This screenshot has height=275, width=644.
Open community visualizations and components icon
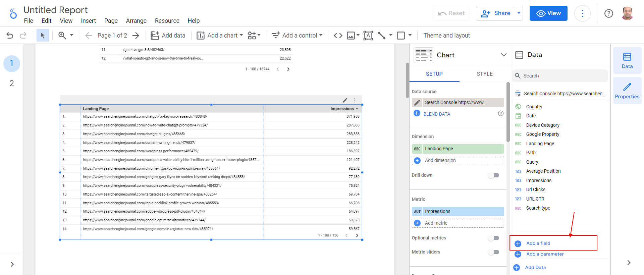coord(254,35)
